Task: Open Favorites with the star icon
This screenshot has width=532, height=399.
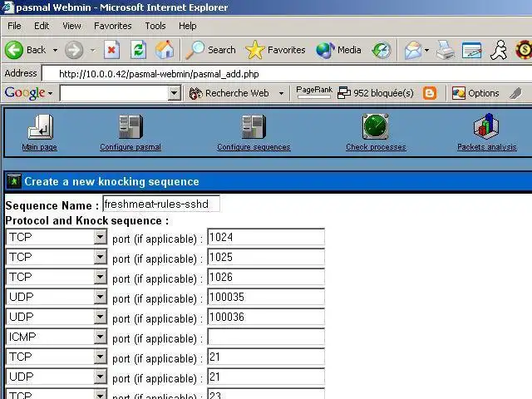Action: click(x=255, y=50)
